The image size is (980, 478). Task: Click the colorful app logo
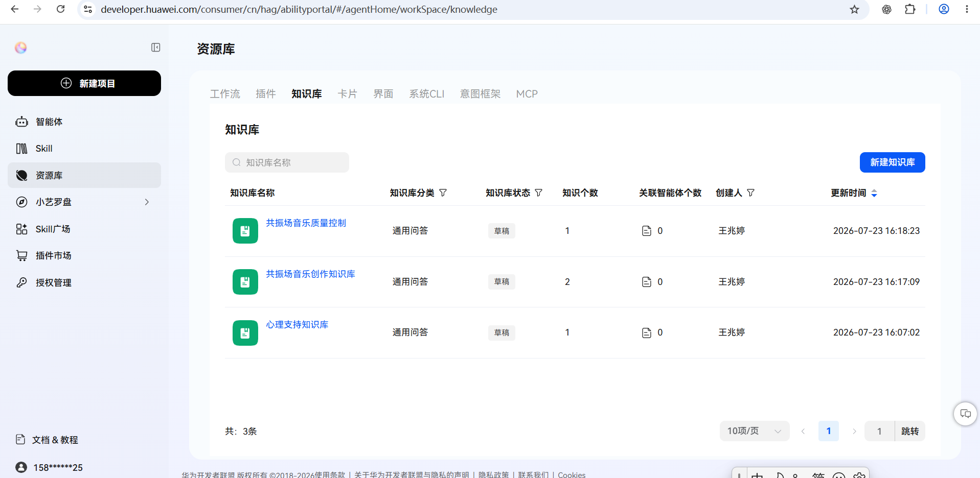[21, 47]
